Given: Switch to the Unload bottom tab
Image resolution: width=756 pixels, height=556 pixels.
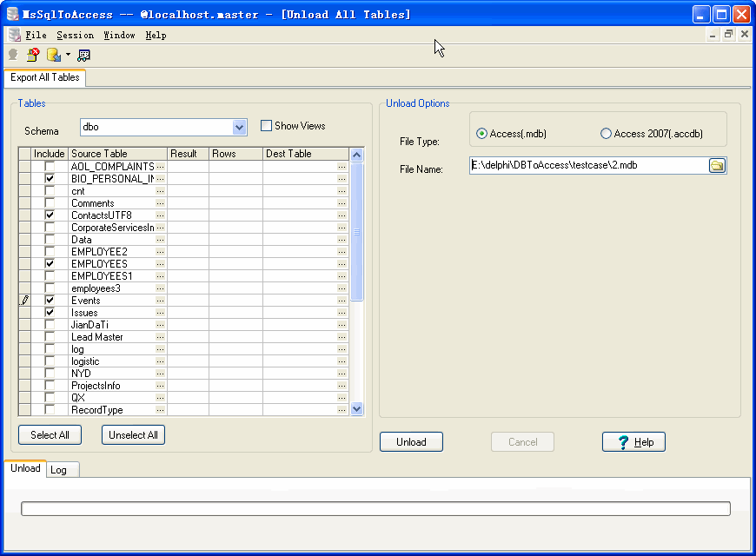Looking at the screenshot, I should (25, 468).
